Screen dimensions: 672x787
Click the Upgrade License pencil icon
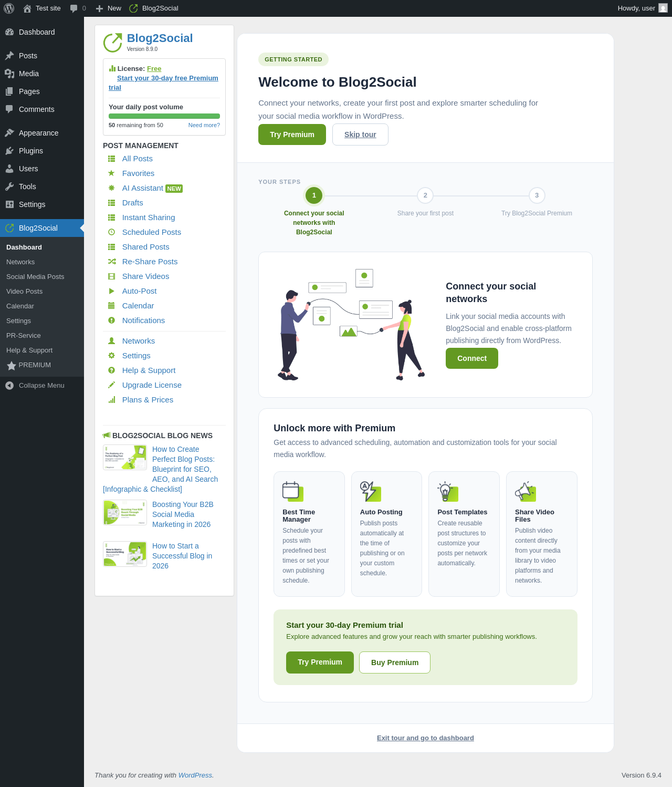click(x=111, y=385)
